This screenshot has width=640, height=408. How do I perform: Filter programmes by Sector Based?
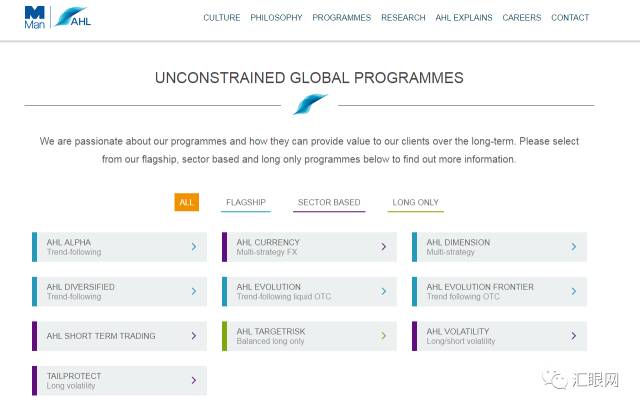(329, 203)
